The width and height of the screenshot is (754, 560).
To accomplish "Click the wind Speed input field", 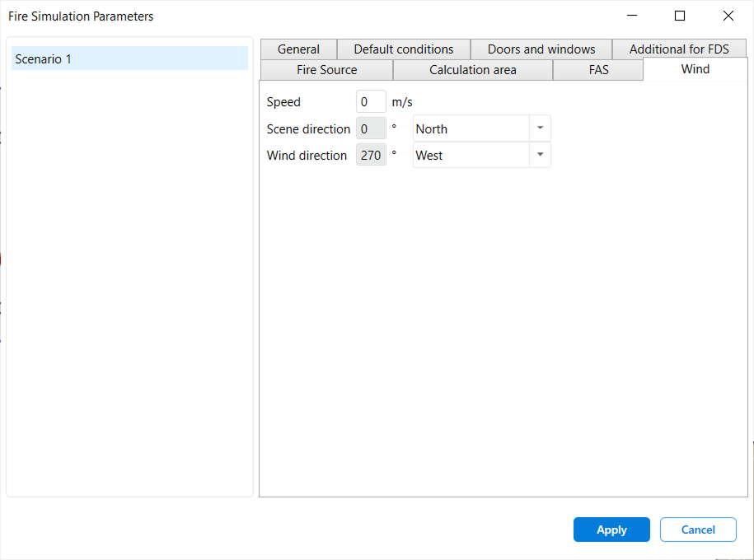I will click(371, 102).
